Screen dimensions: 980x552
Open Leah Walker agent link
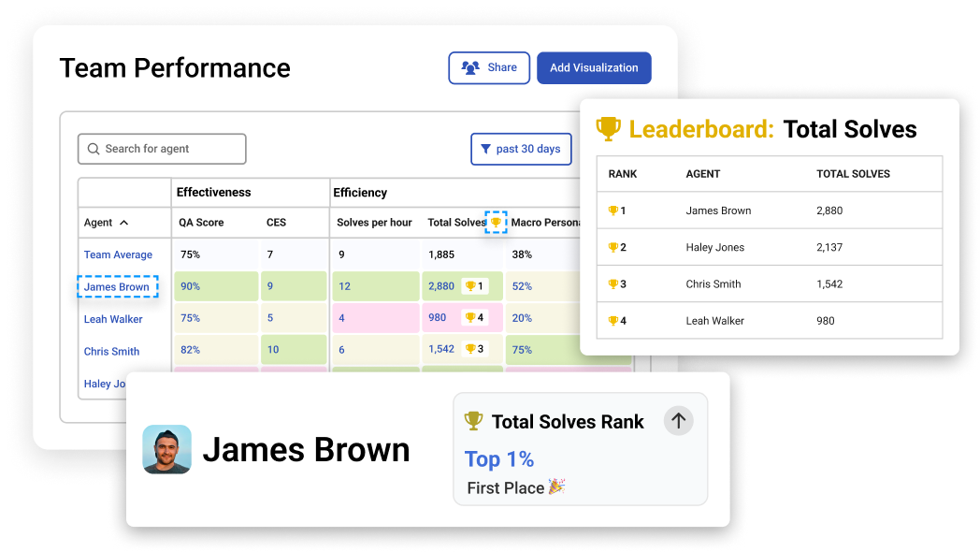click(x=113, y=319)
